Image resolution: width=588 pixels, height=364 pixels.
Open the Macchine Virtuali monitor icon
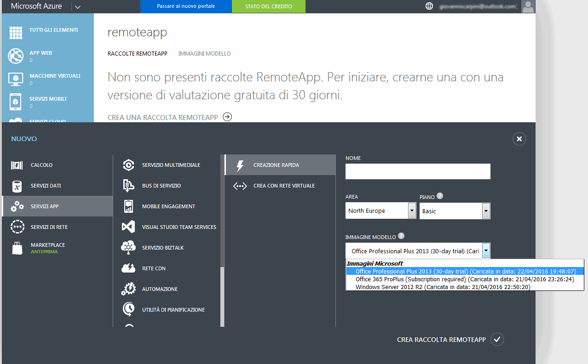coord(16,79)
